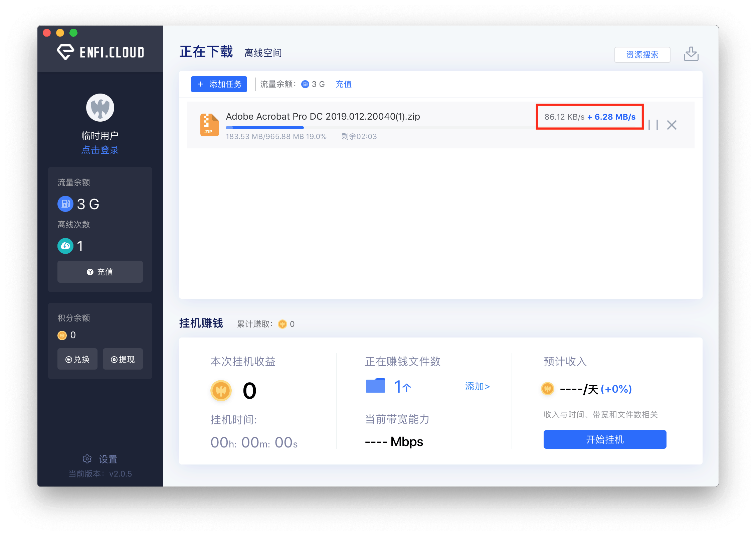Viewport: 756px width, 536px height.
Task: Click 点击登录 to sign in
Action: pos(100,150)
